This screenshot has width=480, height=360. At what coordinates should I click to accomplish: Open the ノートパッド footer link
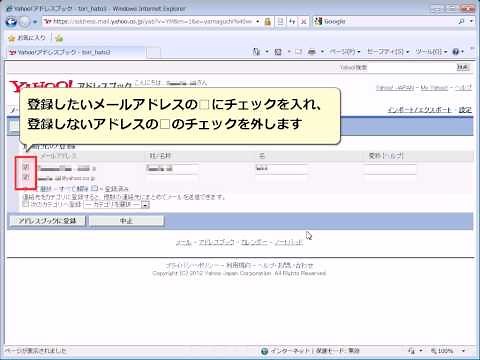click(x=289, y=242)
